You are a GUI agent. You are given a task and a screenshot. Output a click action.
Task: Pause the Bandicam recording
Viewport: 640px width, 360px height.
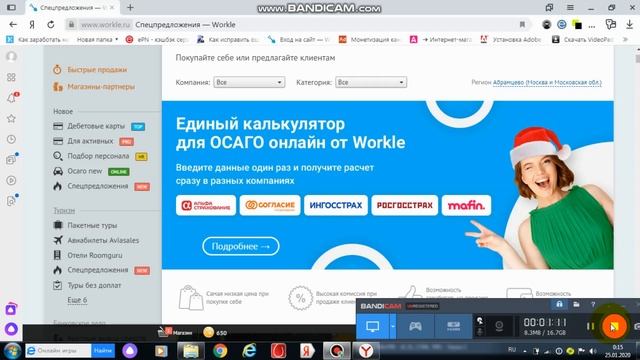(x=590, y=326)
